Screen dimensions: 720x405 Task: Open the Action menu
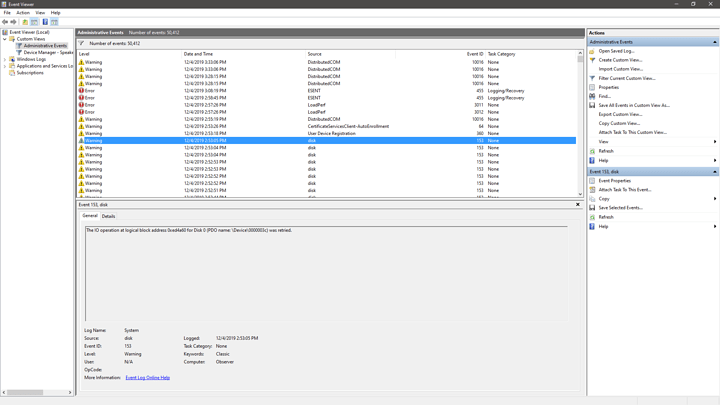23,13
